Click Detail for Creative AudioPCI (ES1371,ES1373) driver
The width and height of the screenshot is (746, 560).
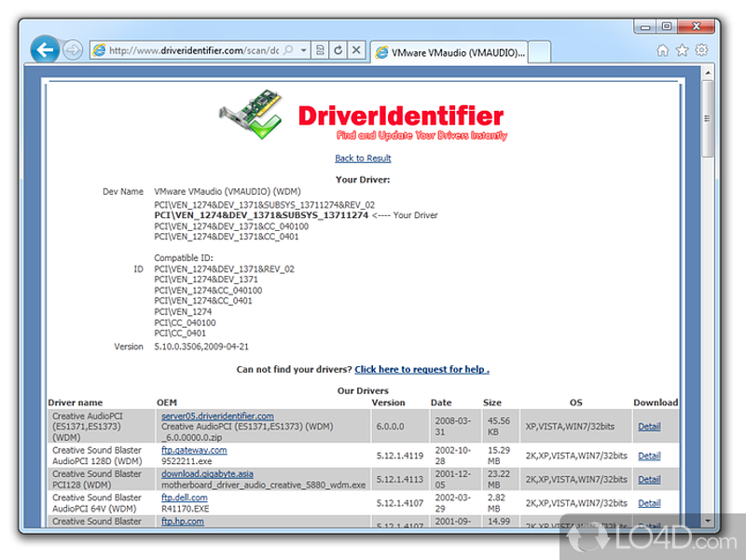click(649, 427)
